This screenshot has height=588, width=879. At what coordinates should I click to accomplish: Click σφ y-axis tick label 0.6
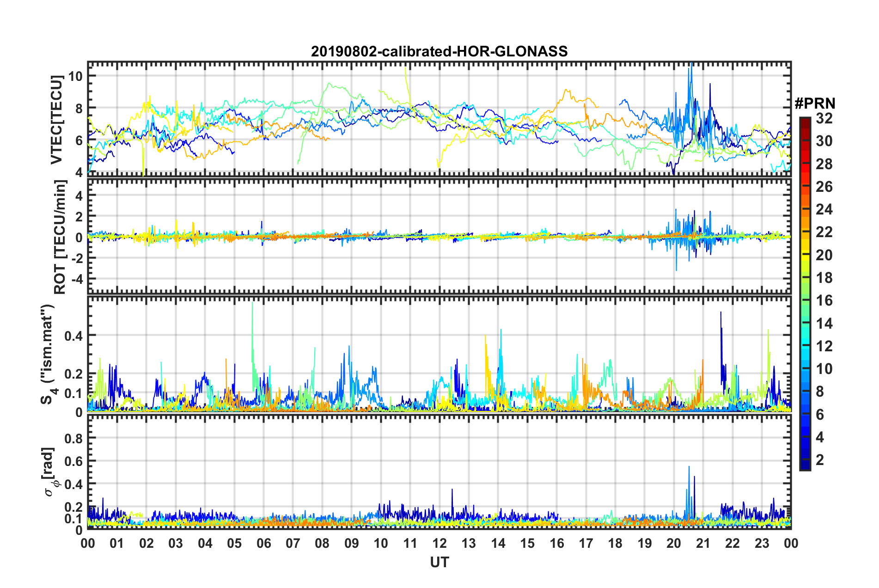[x=73, y=461]
